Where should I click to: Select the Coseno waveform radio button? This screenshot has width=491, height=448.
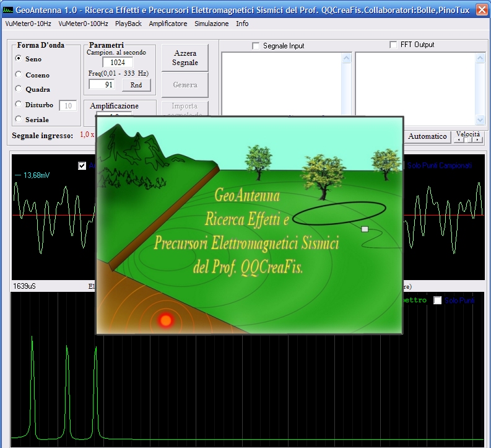19,74
